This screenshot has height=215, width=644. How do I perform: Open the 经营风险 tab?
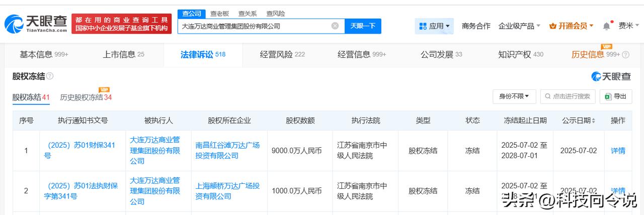tap(282, 54)
